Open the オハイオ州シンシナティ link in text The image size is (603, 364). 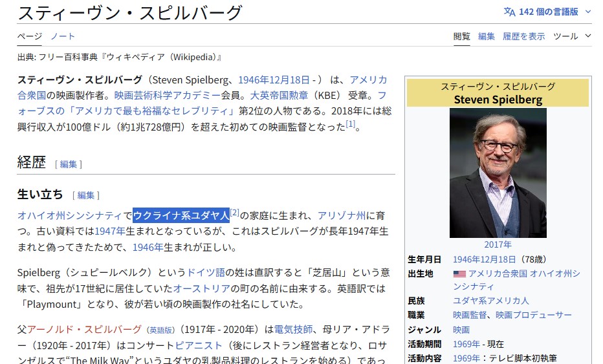click(70, 215)
